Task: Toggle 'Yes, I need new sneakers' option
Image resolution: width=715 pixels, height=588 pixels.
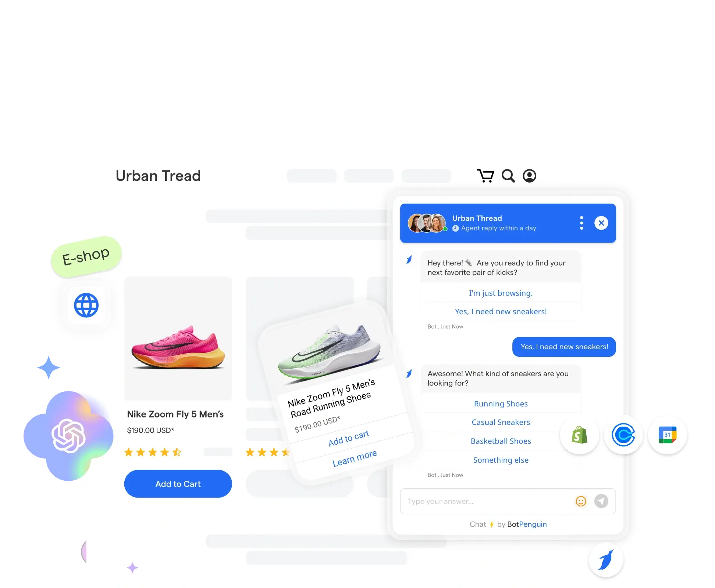Action: (x=501, y=311)
